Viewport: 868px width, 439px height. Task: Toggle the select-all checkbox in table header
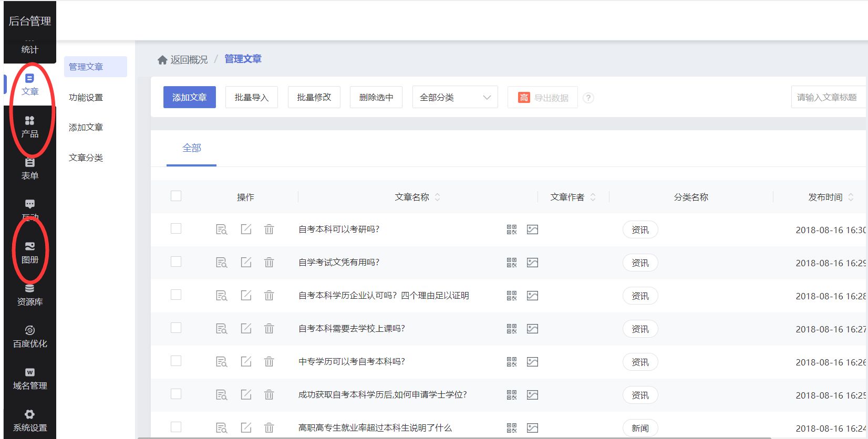[176, 196]
